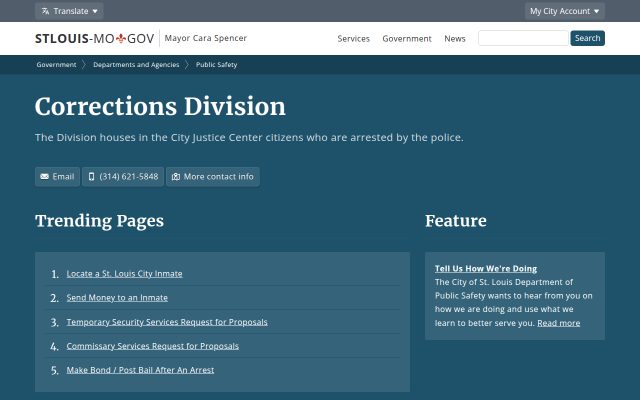
Task: Open Locate a St. Louis City Inmate
Action: pyautogui.click(x=124, y=274)
